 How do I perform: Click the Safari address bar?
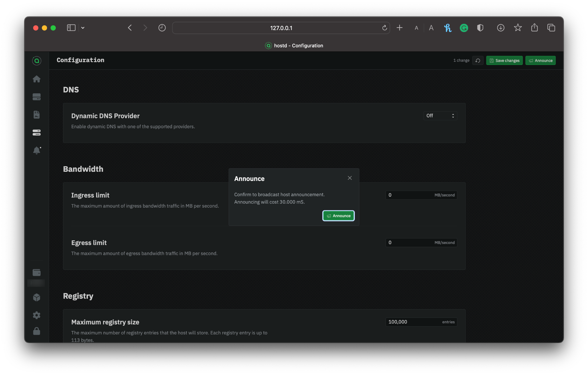point(281,28)
